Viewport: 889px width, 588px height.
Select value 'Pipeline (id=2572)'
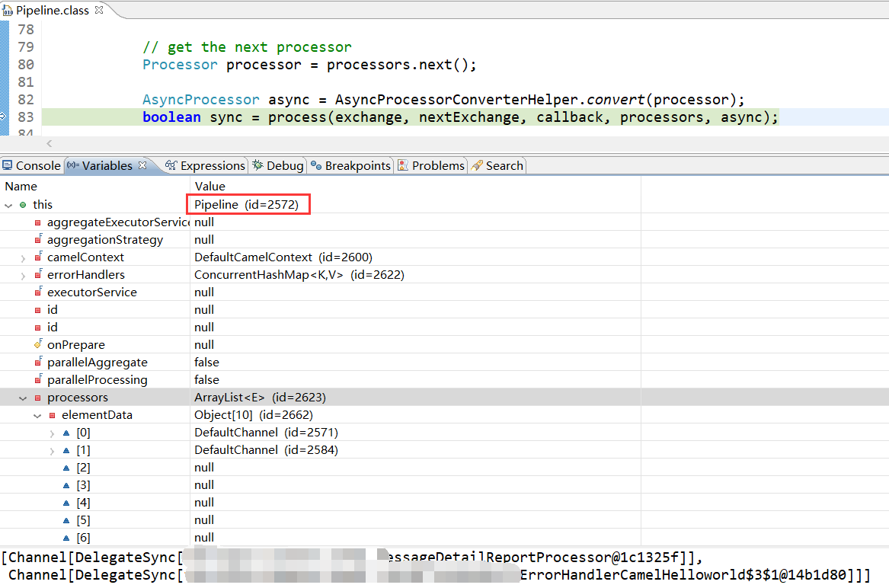(x=247, y=205)
